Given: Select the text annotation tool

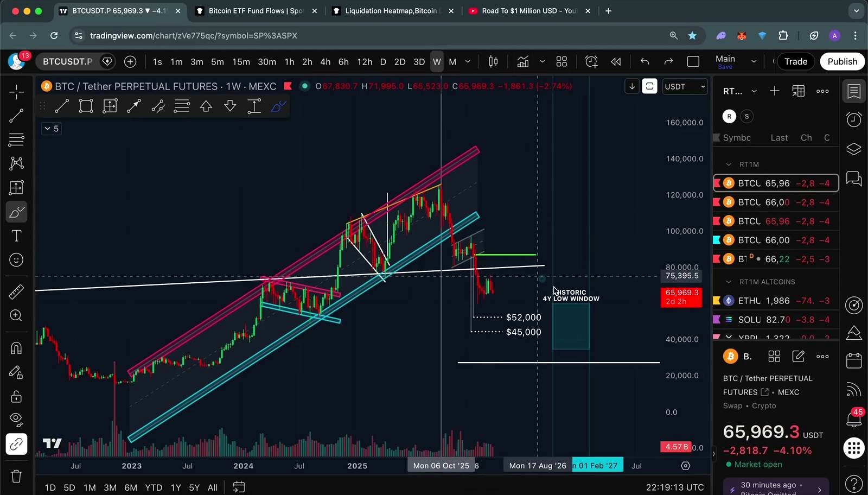Looking at the screenshot, I should point(16,236).
